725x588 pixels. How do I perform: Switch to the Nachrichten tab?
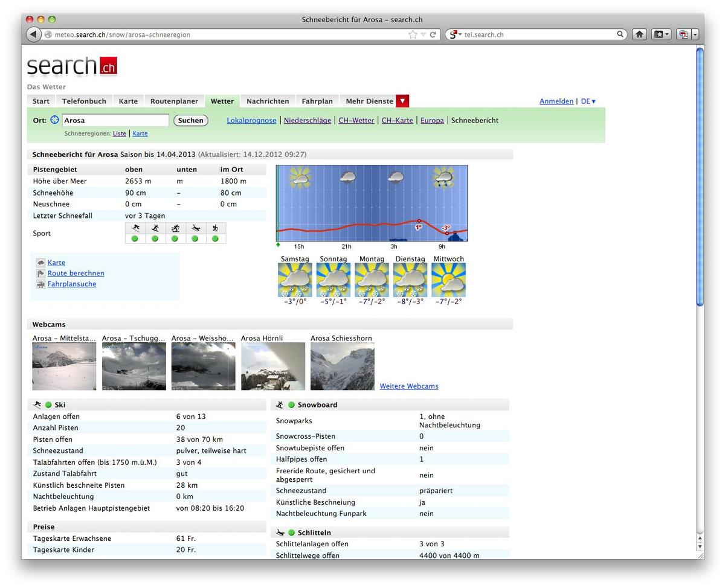(x=268, y=101)
